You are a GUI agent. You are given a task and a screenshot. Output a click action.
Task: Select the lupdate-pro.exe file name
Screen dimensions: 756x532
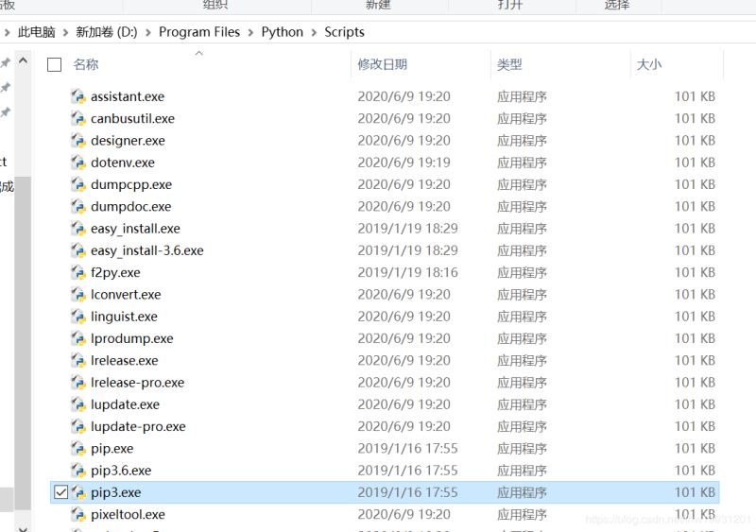click(138, 426)
